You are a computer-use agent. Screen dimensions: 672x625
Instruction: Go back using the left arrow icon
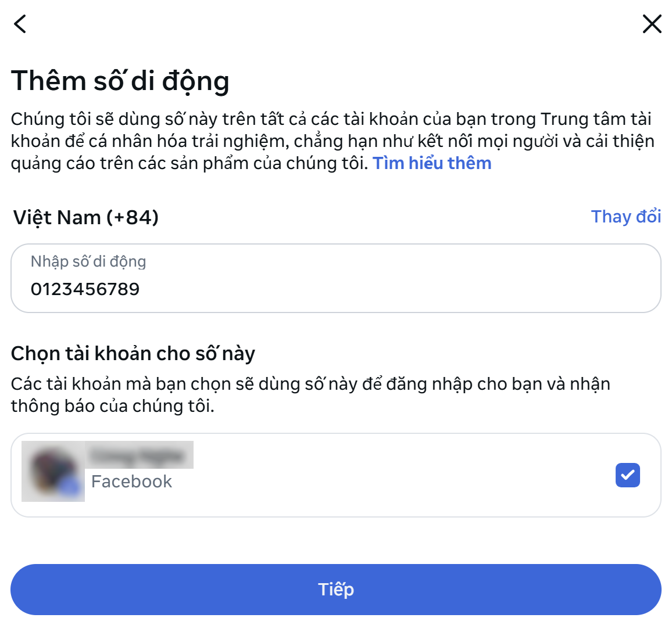20,24
